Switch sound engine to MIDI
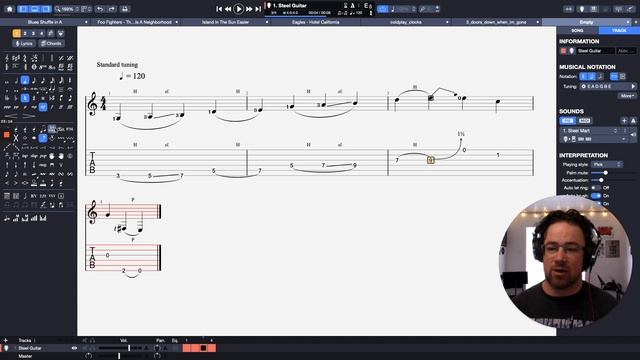640x360 pixels. [x=585, y=121]
